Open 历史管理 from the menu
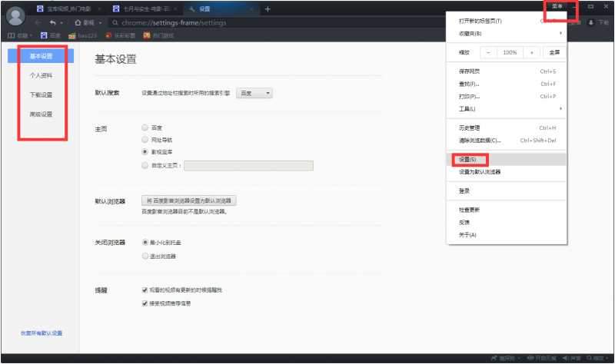The width and height of the screenshot is (615, 364). tap(506, 127)
